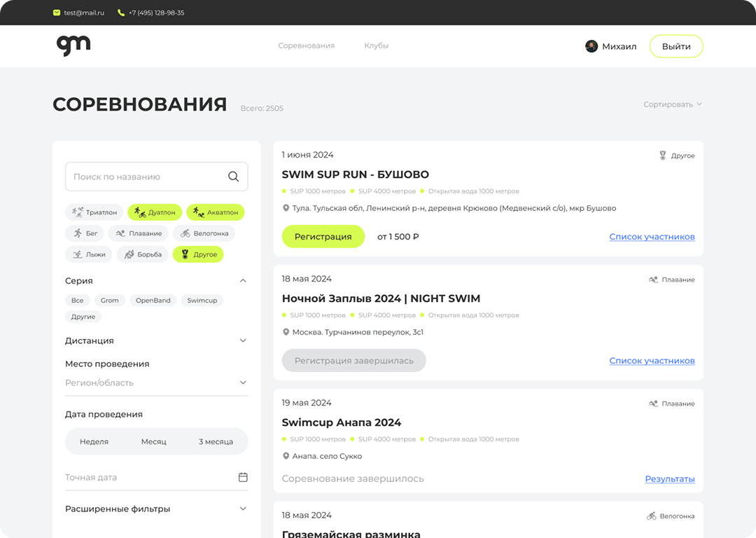756x538 pixels.
Task: Go to the Соревнования menu item
Action: coord(306,46)
